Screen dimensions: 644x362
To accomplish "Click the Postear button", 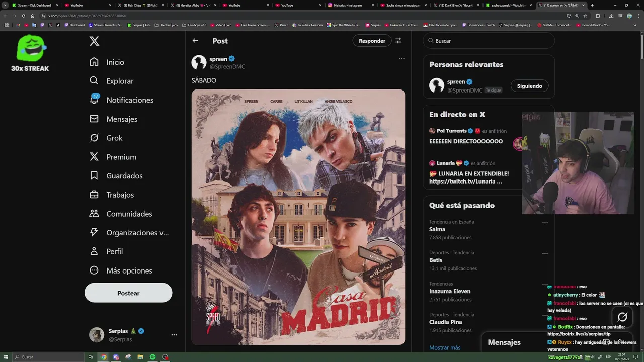I will [x=128, y=293].
